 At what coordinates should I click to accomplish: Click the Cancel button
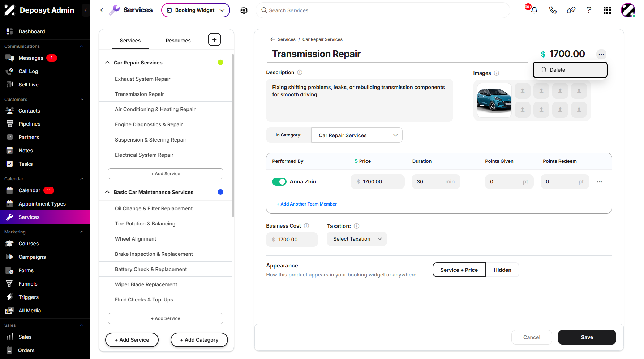(532, 337)
